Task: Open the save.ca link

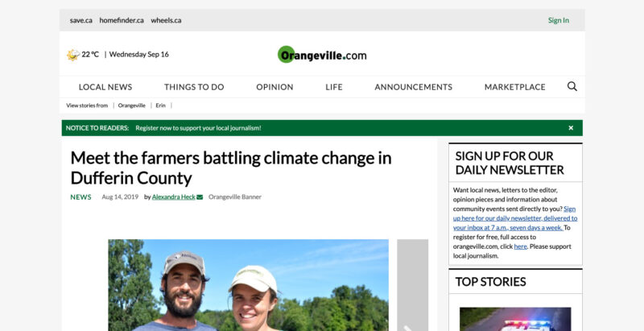Action: point(81,20)
